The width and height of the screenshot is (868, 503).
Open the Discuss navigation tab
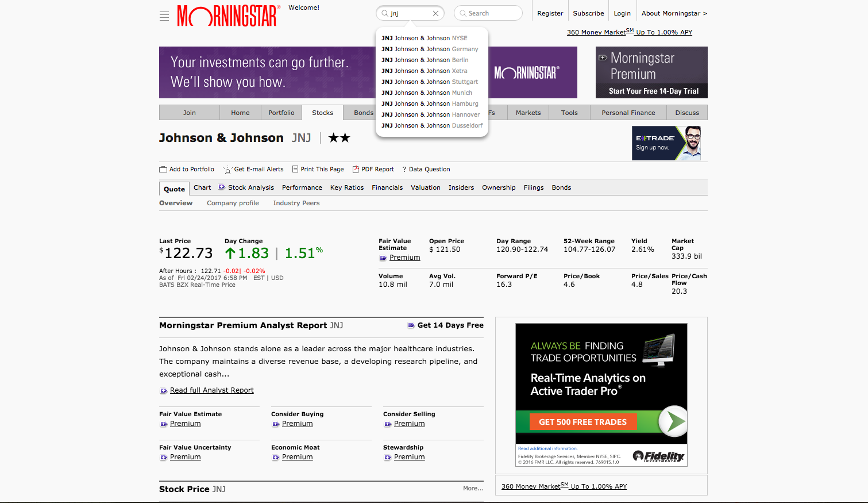click(x=687, y=113)
